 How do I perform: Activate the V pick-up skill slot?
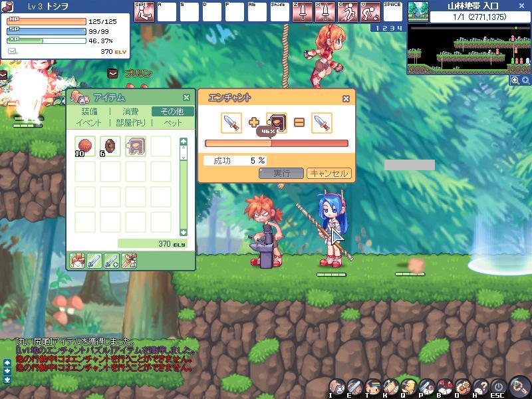click(x=370, y=12)
